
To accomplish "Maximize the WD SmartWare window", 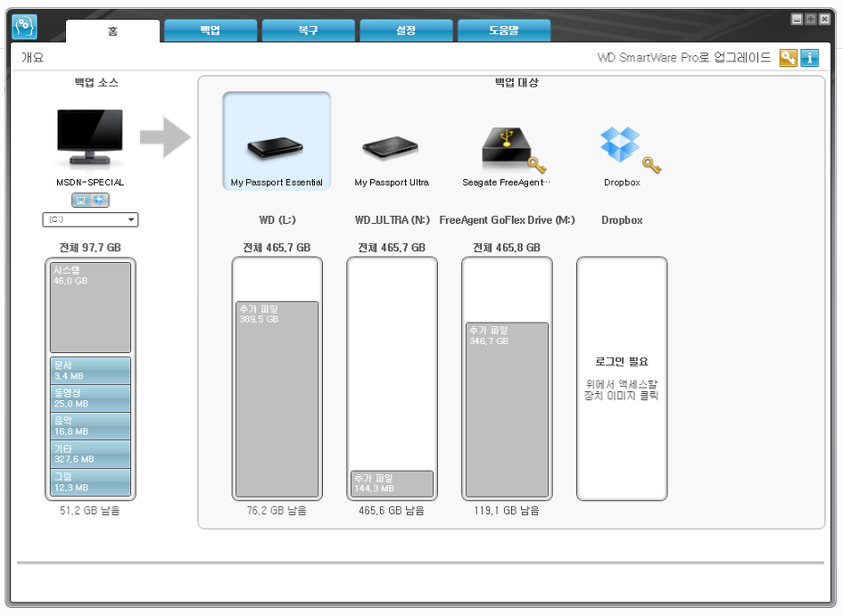I will [x=811, y=20].
